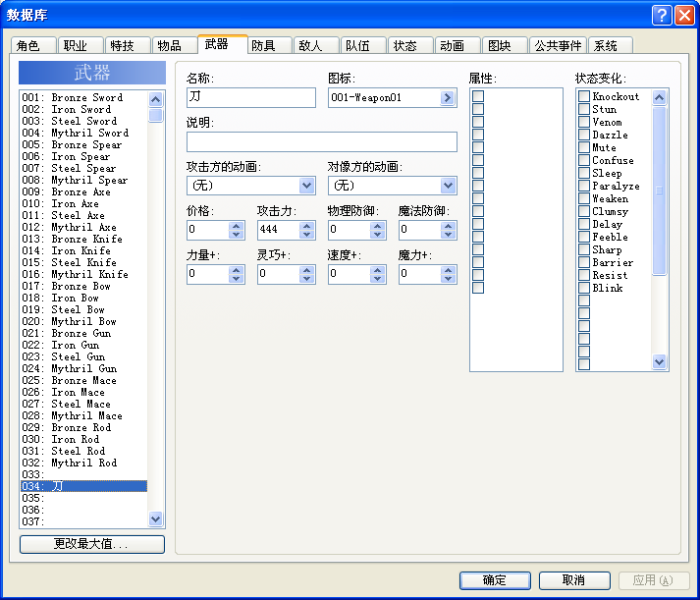Click the state change list down arrow

660,361
